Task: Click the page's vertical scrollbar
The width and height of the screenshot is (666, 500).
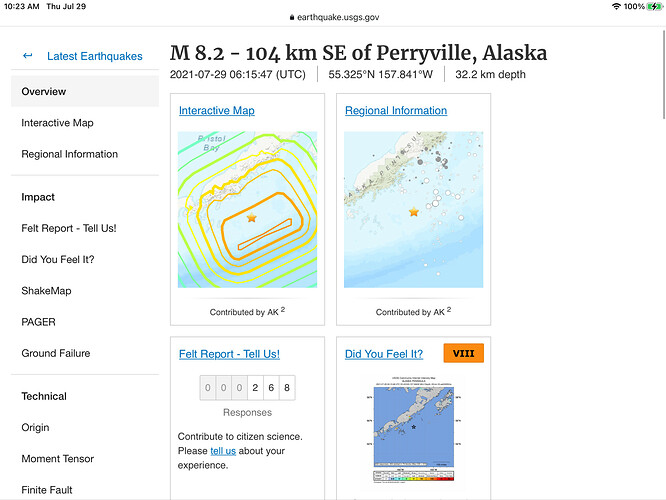Action: click(663, 74)
